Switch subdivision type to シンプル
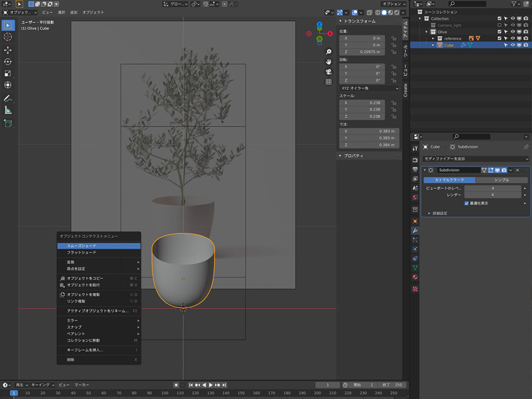532x399 pixels. click(501, 180)
